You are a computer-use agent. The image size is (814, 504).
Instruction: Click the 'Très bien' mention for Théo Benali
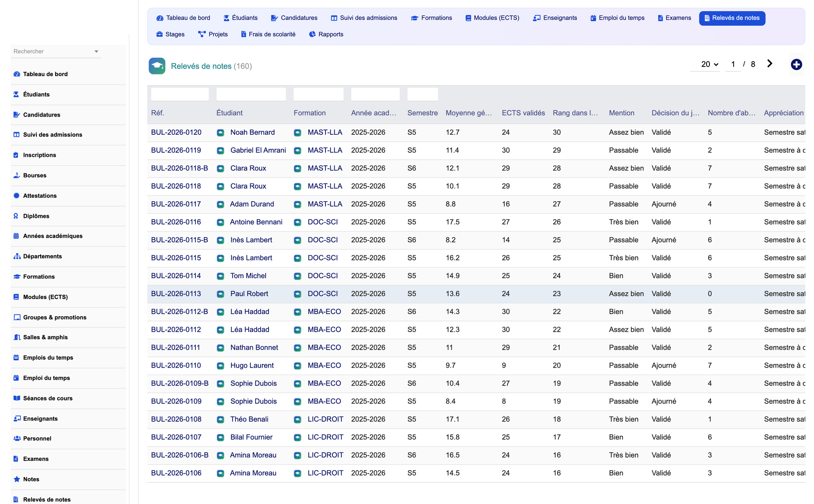pos(624,420)
